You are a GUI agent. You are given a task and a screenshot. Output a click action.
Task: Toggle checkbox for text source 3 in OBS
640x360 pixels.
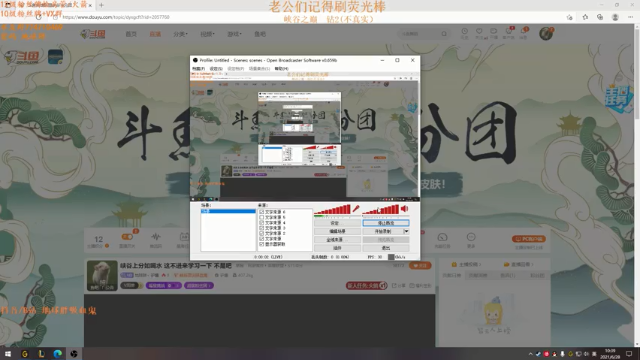point(262,228)
